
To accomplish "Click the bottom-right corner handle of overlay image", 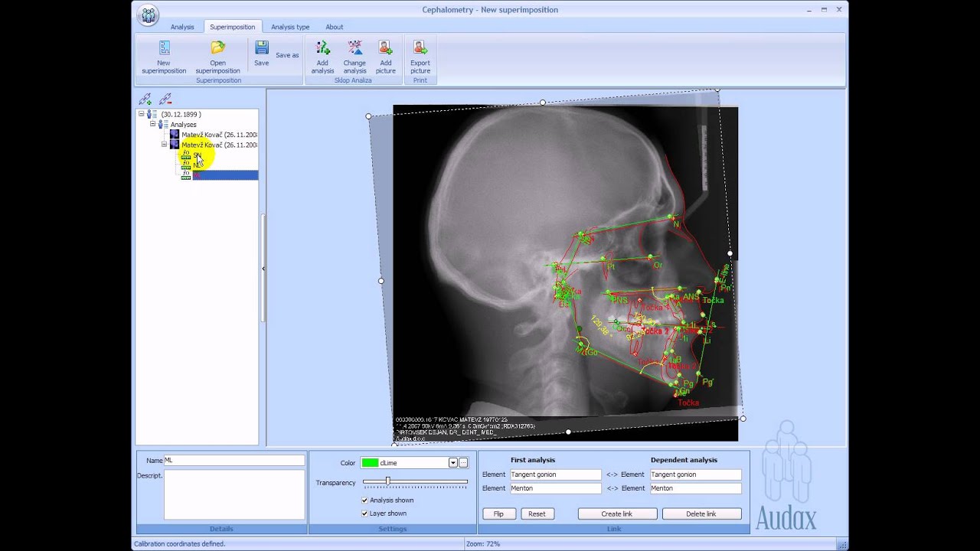I will point(743,419).
